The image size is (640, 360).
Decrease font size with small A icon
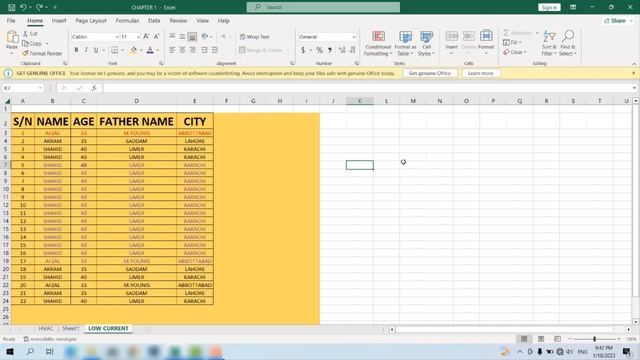(156, 37)
